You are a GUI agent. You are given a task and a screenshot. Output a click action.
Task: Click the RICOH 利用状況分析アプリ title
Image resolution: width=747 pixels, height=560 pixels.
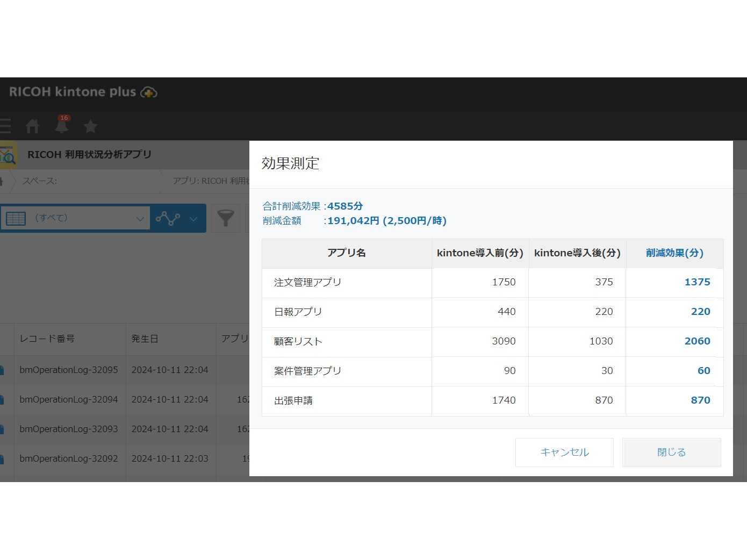tap(89, 154)
